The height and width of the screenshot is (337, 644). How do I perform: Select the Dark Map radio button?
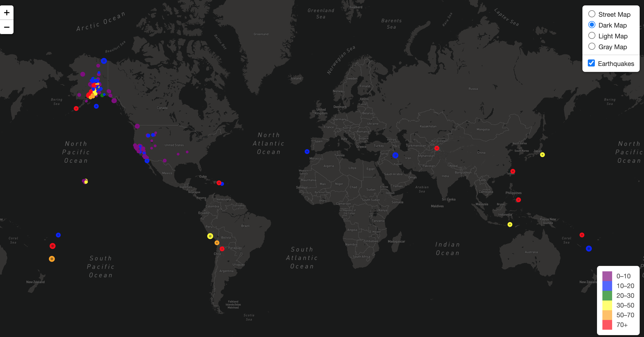(592, 25)
